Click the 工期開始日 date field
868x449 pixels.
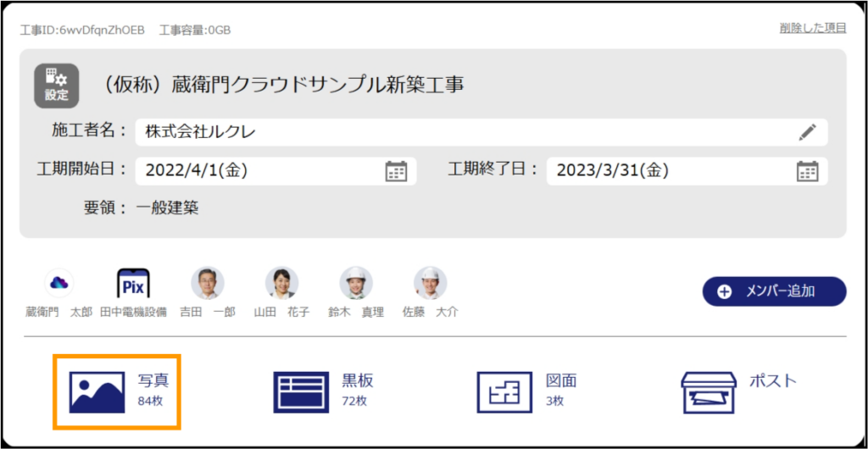(254, 171)
